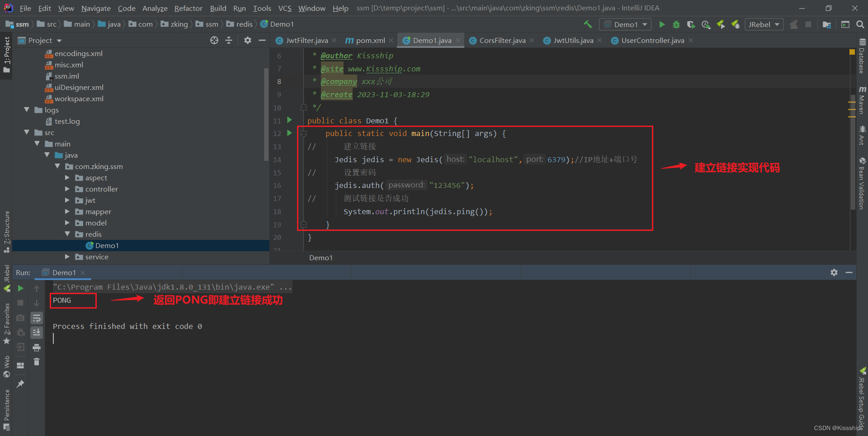Viewport: 868px width, 436px height.
Task: Expand the mapper package
Action: coord(67,211)
